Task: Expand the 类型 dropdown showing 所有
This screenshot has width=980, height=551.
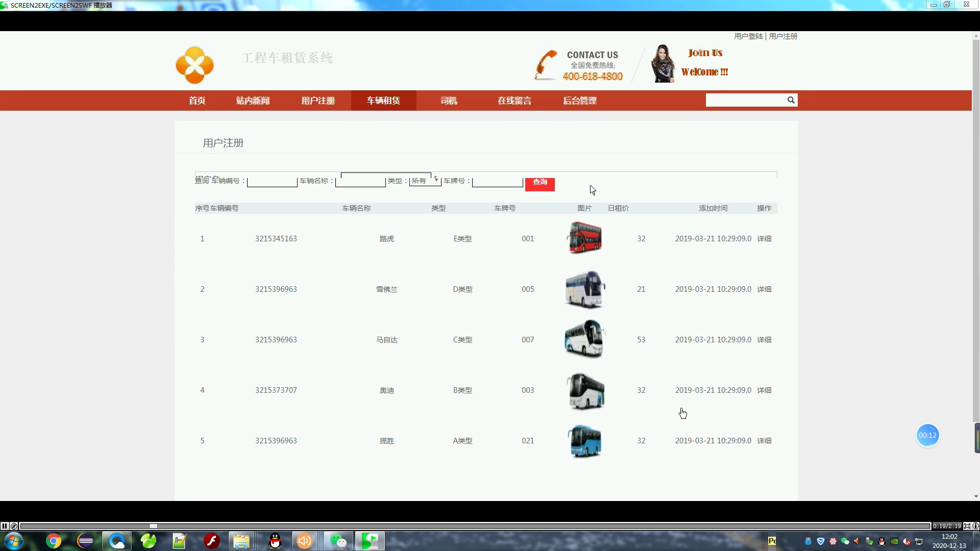Action: point(425,181)
